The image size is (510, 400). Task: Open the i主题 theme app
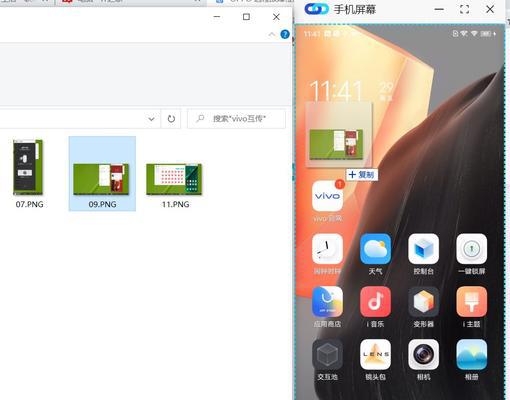471,302
